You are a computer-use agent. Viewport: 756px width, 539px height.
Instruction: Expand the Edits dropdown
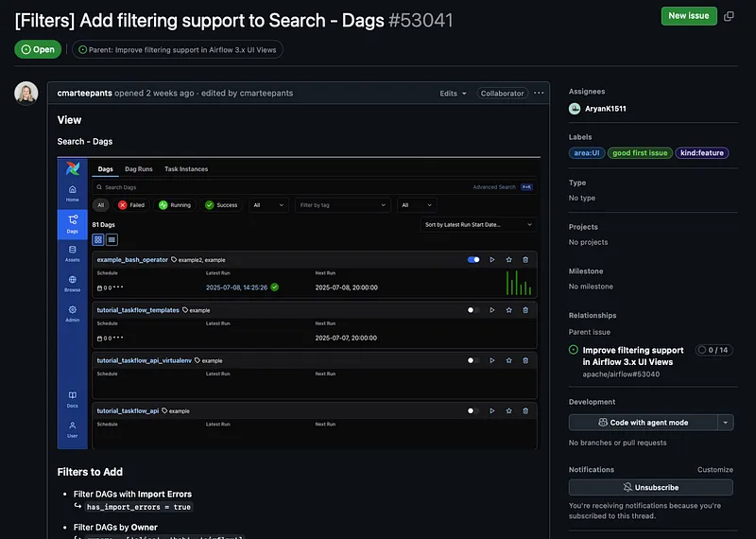point(453,93)
